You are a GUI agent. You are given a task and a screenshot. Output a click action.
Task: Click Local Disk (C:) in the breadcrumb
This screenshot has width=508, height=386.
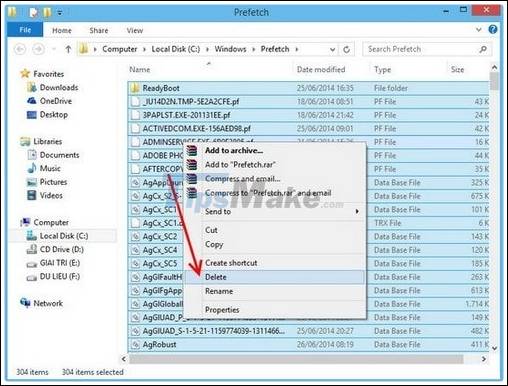(x=176, y=49)
